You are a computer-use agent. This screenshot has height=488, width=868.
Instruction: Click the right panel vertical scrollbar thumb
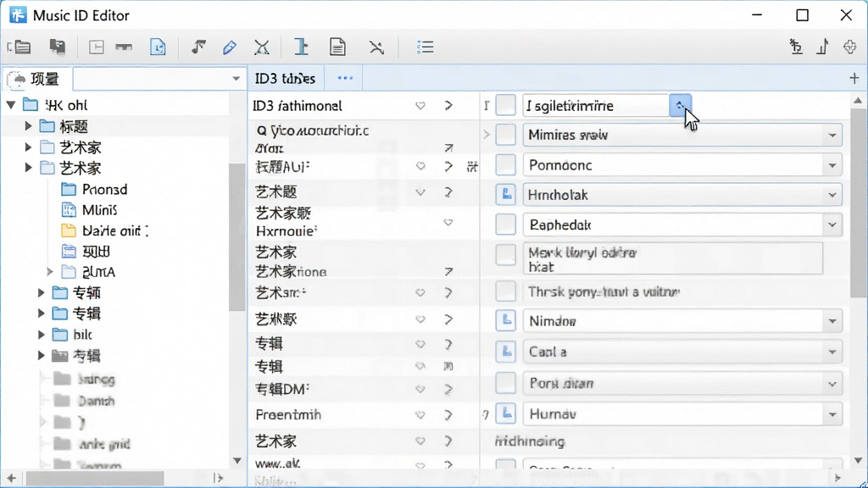(858, 202)
